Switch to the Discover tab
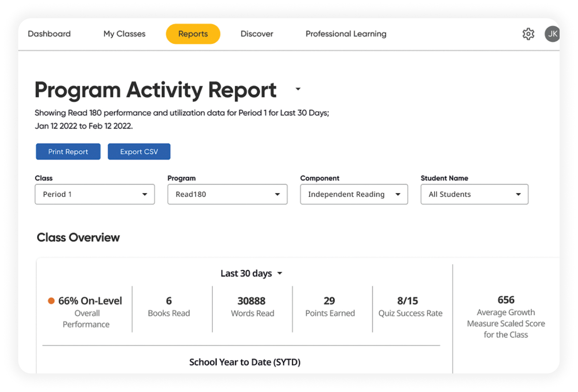Screen dimensions: 578x392 [x=257, y=34]
